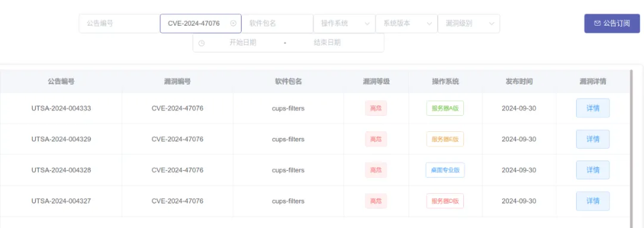Click the 公告订阅 button
The image size is (644, 228).
612,23
